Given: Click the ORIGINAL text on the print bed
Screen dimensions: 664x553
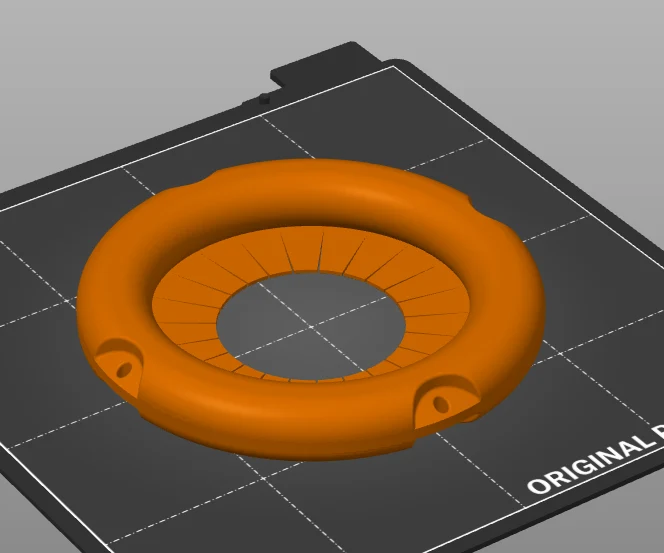Looking at the screenshot, I should [x=590, y=464].
